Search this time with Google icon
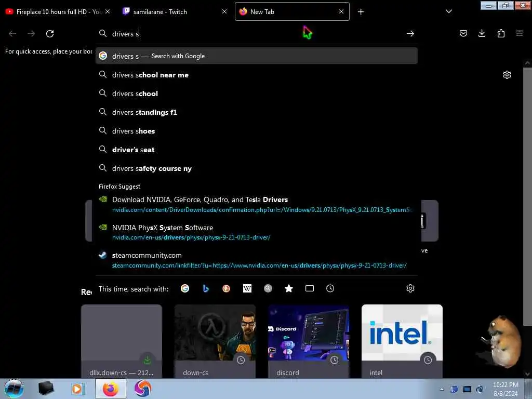The width and height of the screenshot is (532, 399). click(185, 288)
